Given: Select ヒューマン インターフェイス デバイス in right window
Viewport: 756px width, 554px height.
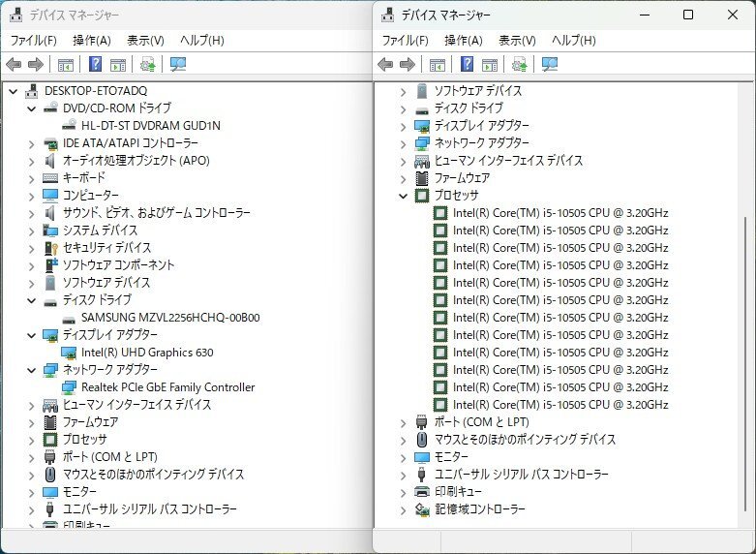Looking at the screenshot, I should click(x=508, y=161).
